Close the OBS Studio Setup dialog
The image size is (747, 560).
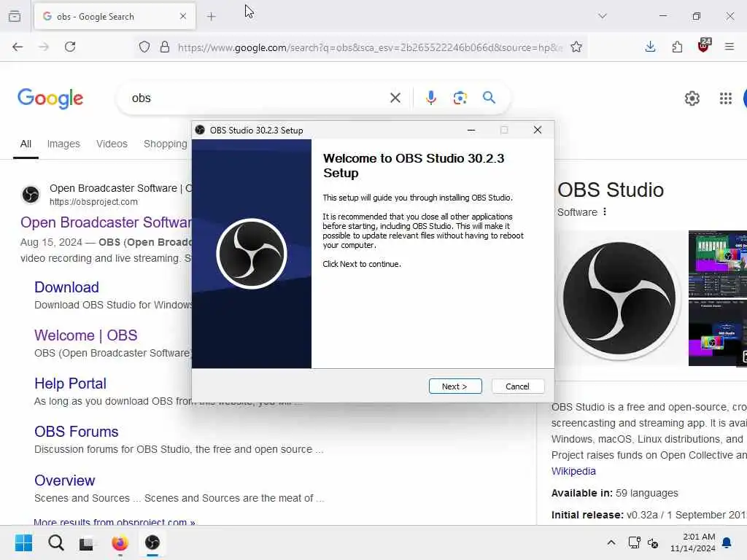pyautogui.click(x=538, y=130)
